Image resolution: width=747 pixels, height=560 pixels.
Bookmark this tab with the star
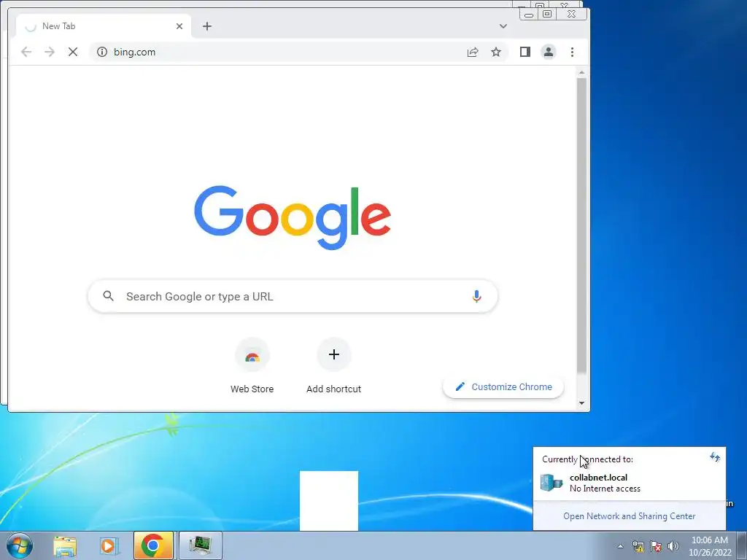click(x=496, y=52)
